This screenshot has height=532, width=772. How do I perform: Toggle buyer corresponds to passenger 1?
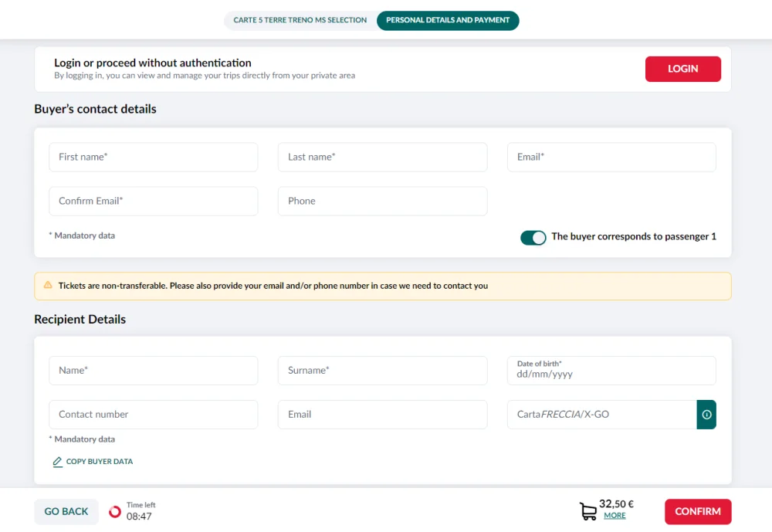533,237
